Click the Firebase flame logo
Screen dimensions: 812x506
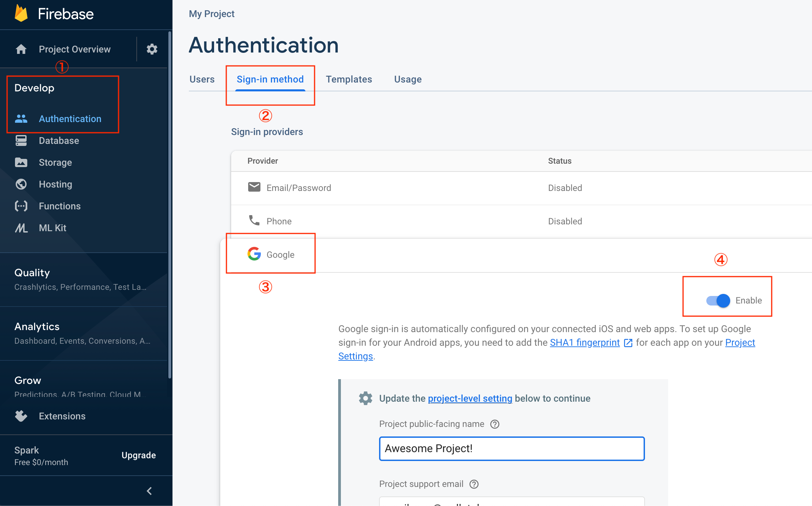tap(21, 14)
